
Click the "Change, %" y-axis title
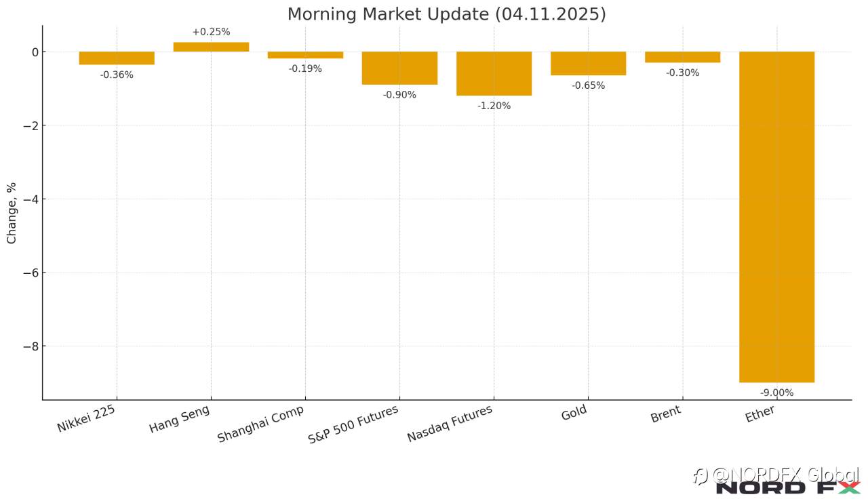[x=12, y=212]
